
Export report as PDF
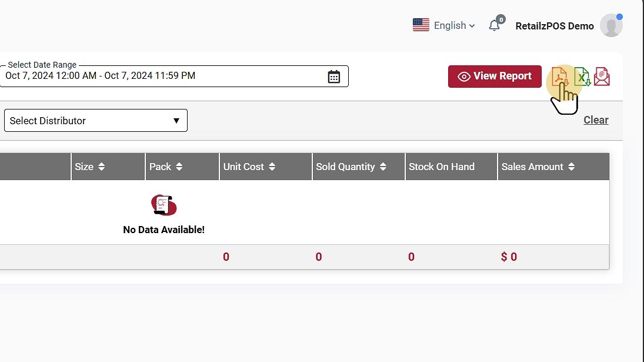tap(560, 77)
